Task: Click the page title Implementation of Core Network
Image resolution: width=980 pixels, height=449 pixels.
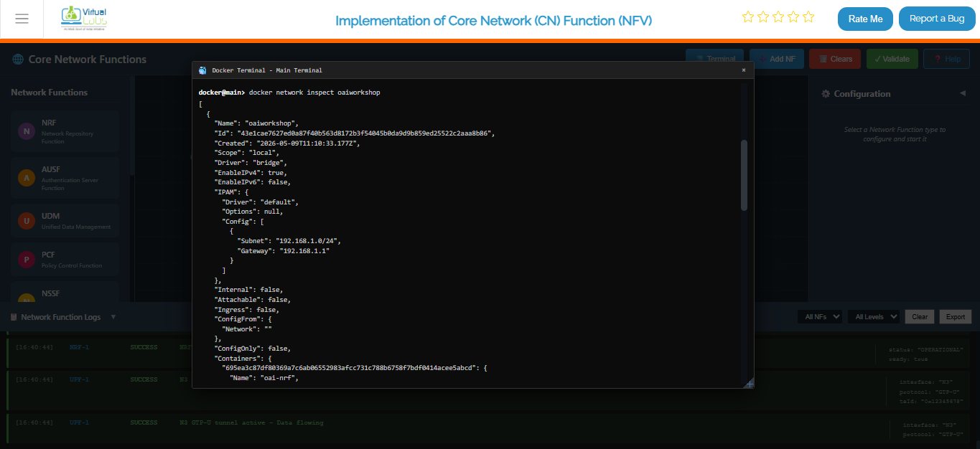Action: pyautogui.click(x=493, y=20)
